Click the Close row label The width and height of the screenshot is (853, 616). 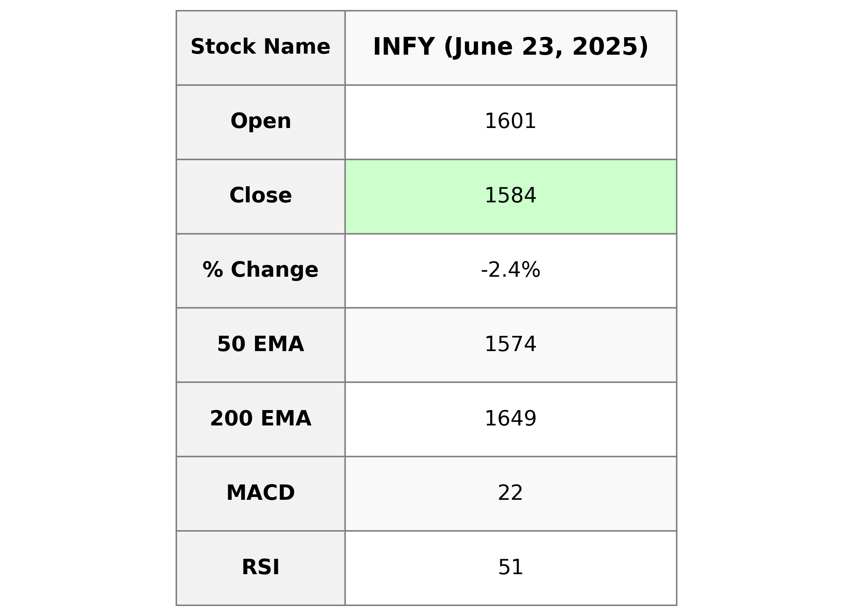coord(261,196)
